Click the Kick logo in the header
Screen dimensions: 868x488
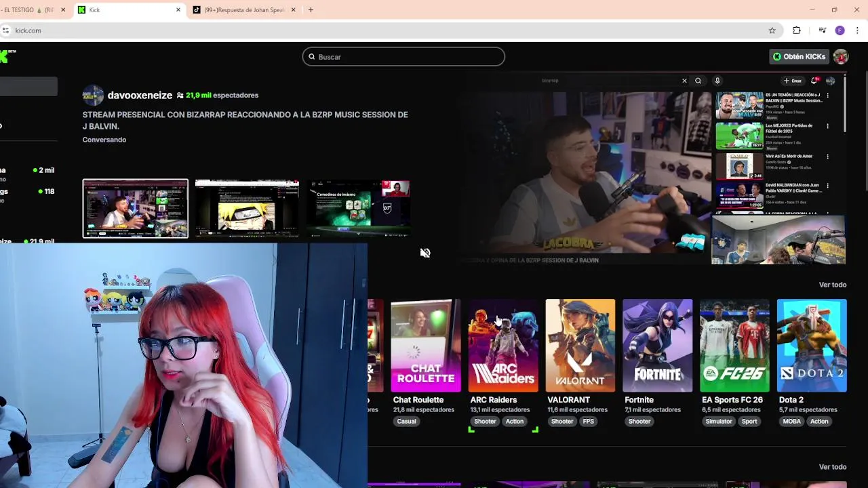click(6, 56)
